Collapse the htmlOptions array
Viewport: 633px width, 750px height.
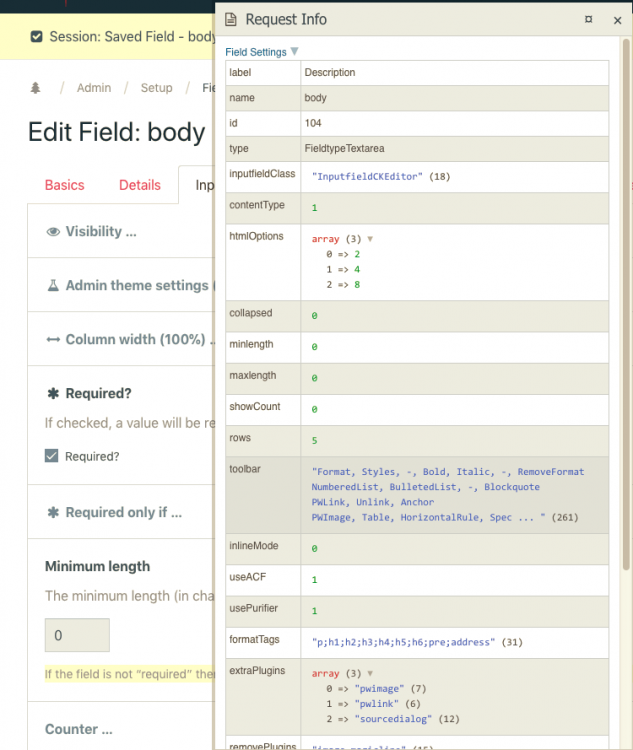(370, 239)
